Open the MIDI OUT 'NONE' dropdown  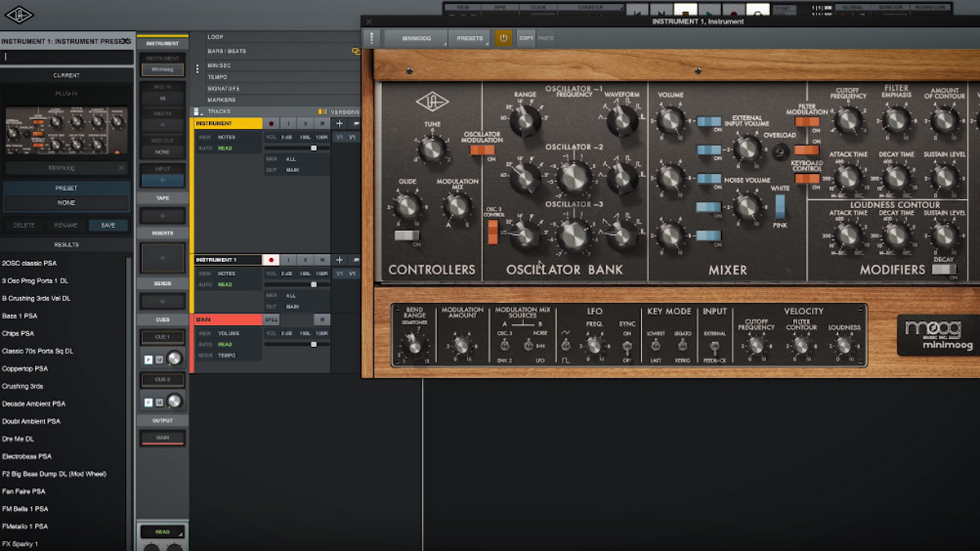(x=163, y=152)
